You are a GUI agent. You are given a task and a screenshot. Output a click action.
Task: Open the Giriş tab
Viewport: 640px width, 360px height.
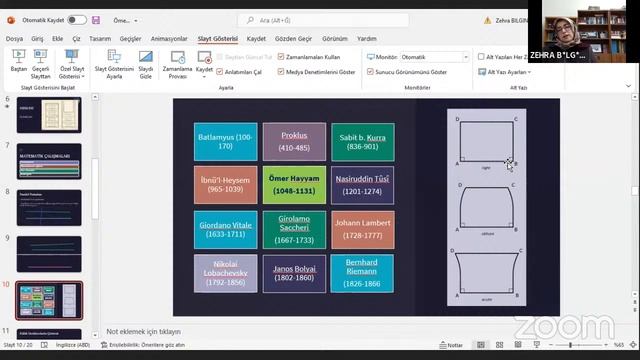(x=37, y=39)
